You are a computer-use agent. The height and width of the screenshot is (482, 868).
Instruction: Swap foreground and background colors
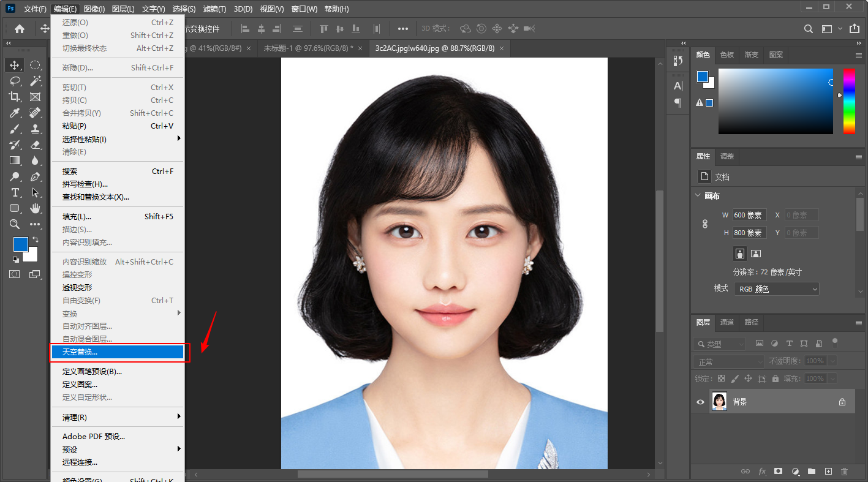coord(36,239)
